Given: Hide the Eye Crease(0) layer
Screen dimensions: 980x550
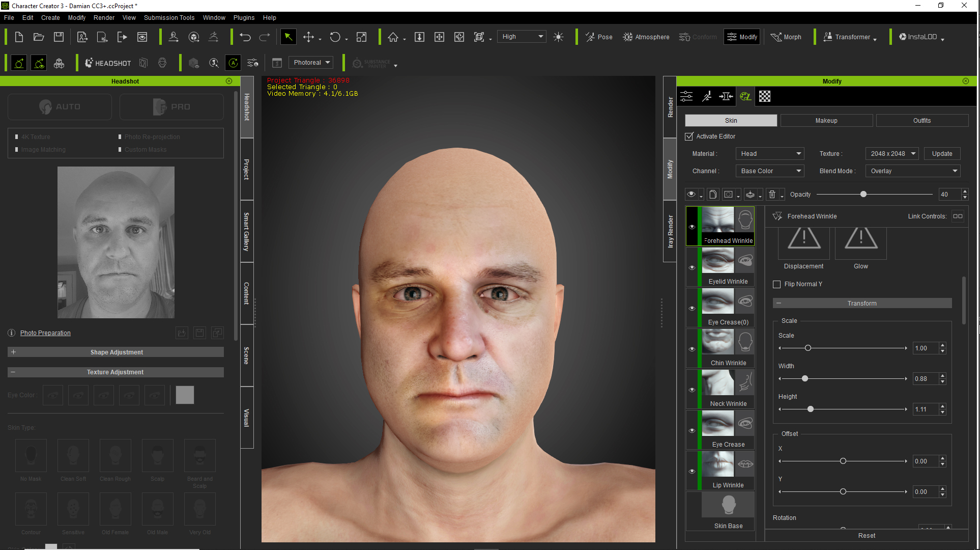Looking at the screenshot, I should click(692, 308).
